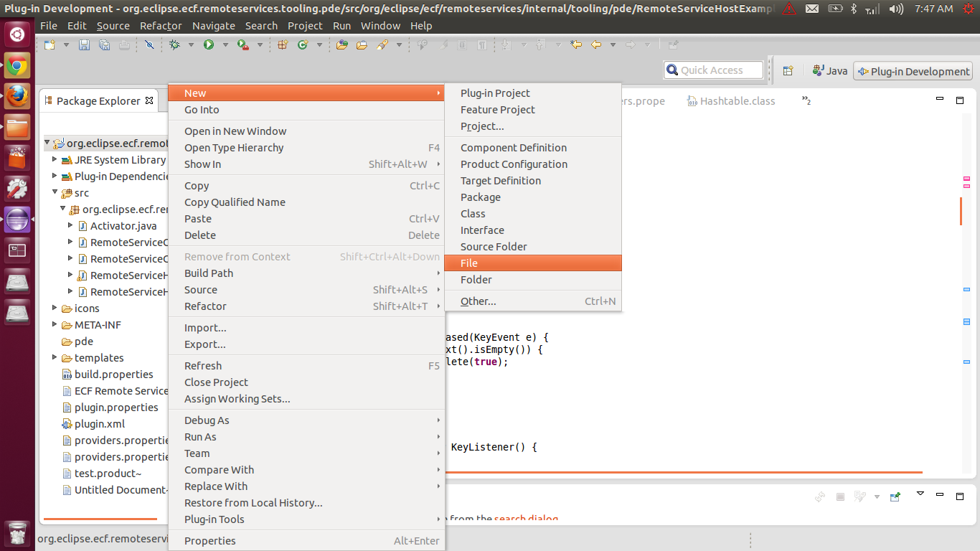Viewport: 980px width, 551px height.
Task: Click the Save toolbar icon
Action: tap(84, 44)
